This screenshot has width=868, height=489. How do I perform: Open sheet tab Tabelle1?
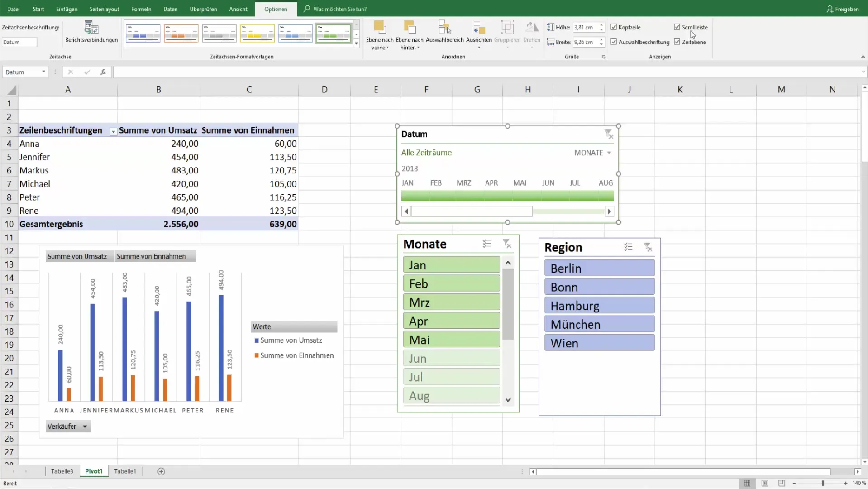125,471
